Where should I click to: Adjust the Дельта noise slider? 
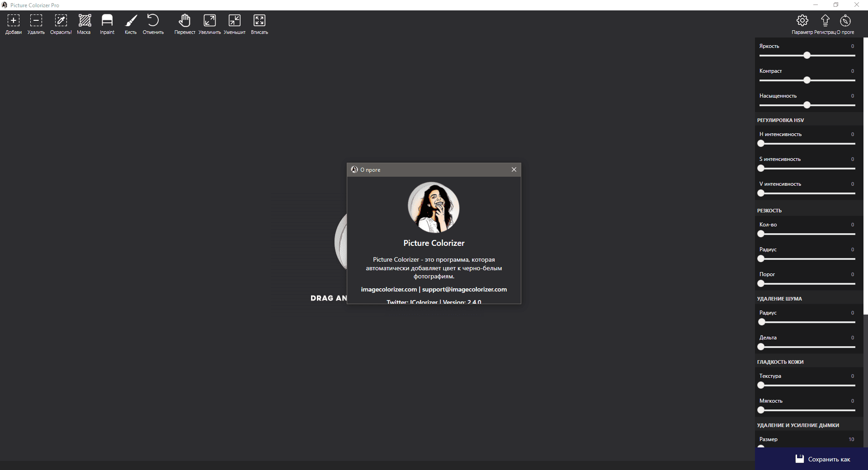(x=761, y=347)
